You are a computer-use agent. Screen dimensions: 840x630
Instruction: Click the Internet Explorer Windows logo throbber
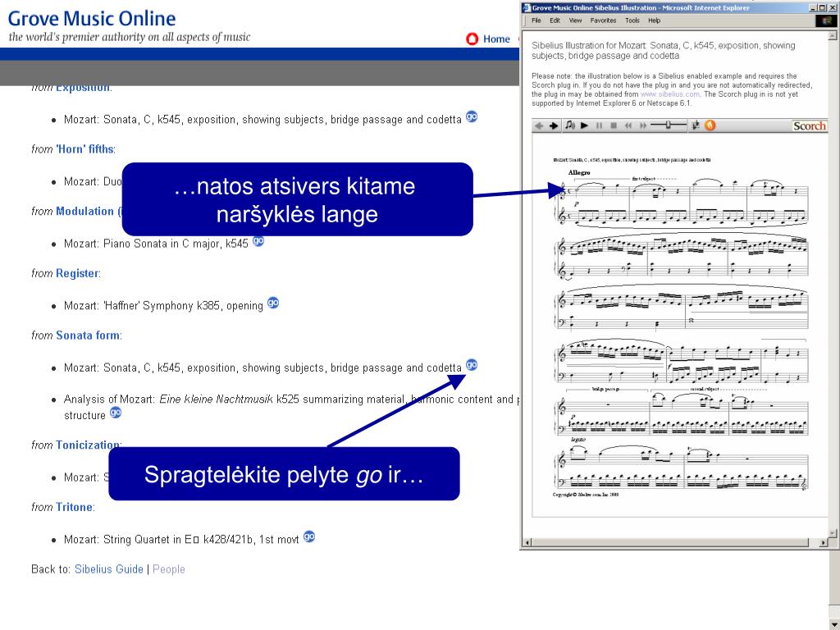[x=825, y=21]
